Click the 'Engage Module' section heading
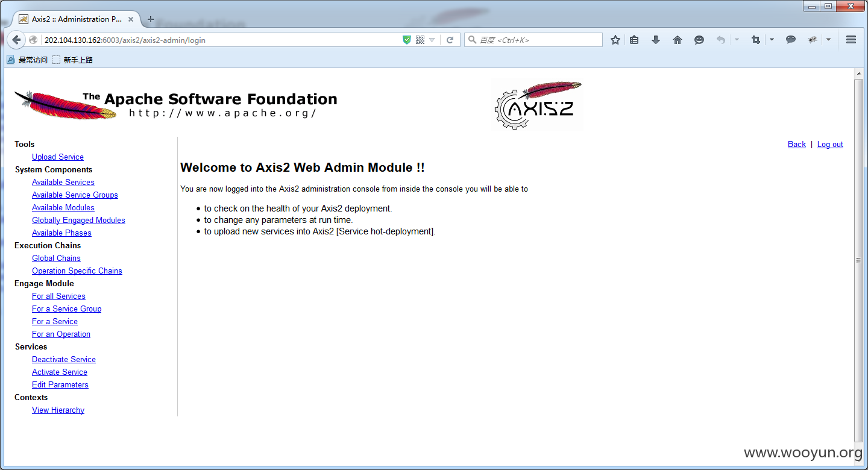Screen dimensions: 868x470 tap(44, 283)
